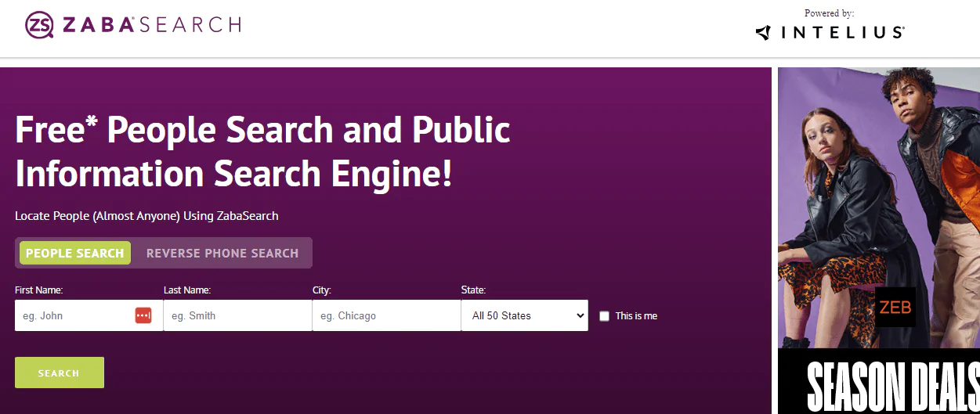Click the green Search button
Image resolution: width=980 pixels, height=414 pixels.
(x=60, y=373)
